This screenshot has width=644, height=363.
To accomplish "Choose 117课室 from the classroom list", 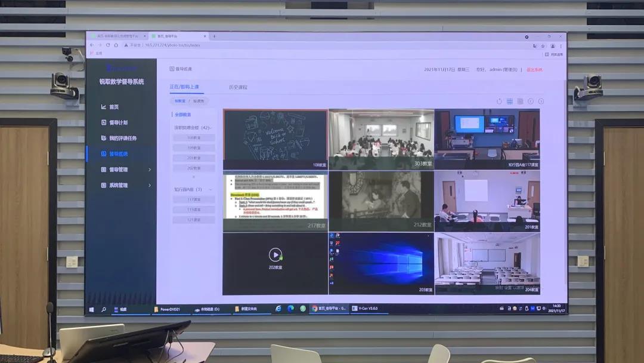I will pyautogui.click(x=194, y=200).
